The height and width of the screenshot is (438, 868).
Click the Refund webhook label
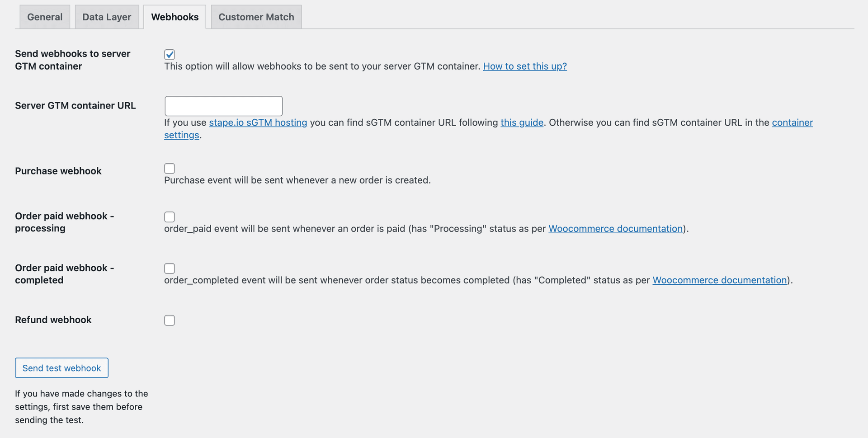point(53,320)
